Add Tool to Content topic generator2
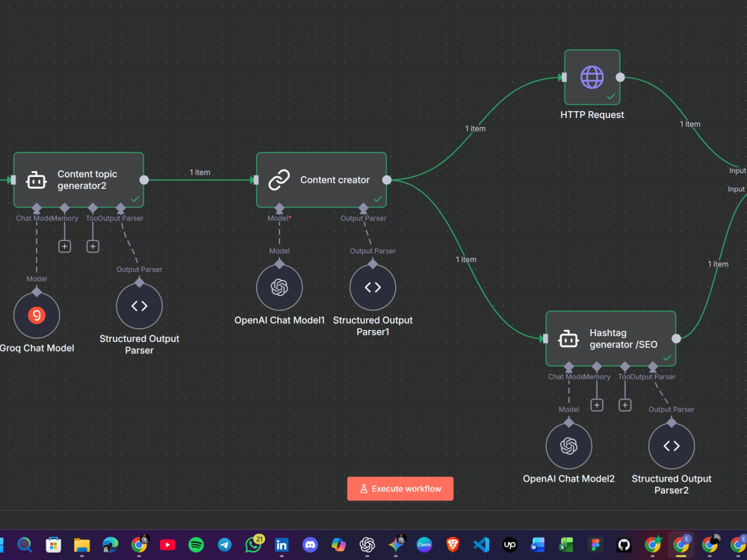747x560 pixels. pos(93,246)
